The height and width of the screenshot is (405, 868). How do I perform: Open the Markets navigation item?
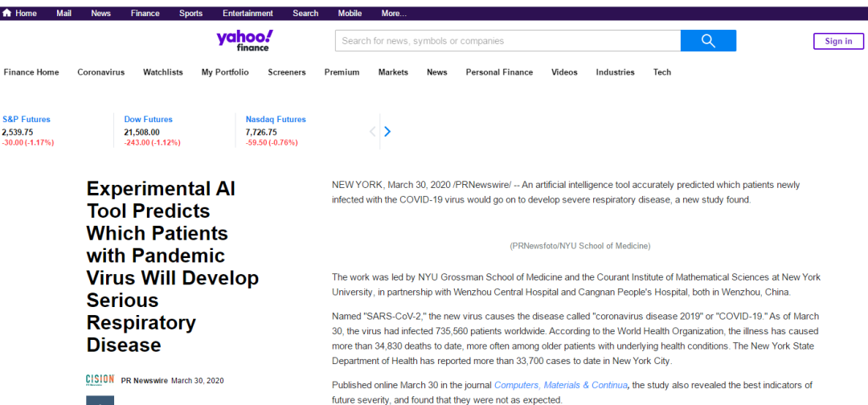pyautogui.click(x=393, y=72)
